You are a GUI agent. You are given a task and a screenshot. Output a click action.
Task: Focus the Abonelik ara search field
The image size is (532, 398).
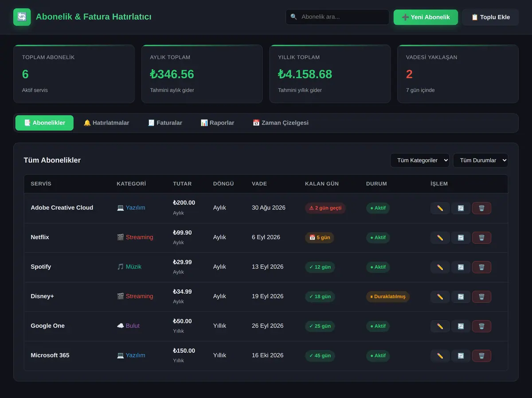337,17
